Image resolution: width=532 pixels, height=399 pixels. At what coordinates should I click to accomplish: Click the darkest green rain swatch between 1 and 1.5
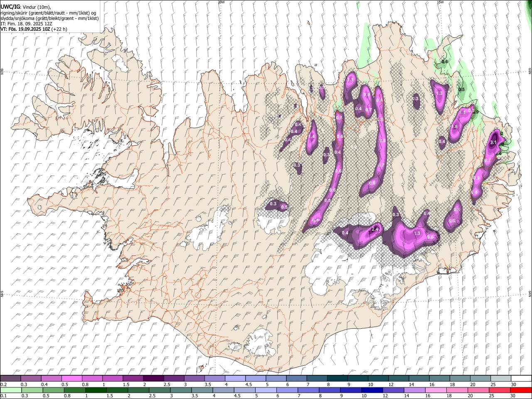click(x=96, y=390)
